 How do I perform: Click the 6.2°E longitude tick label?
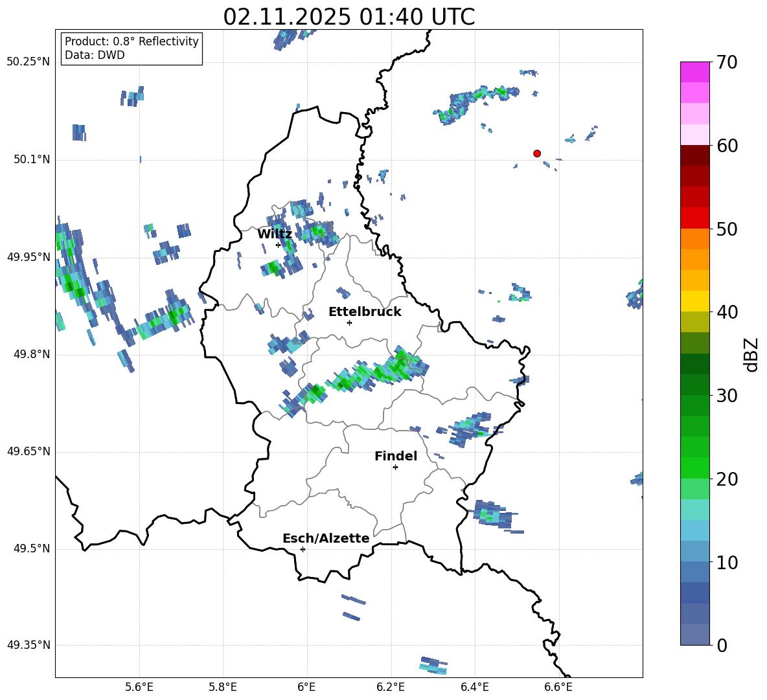[391, 686]
